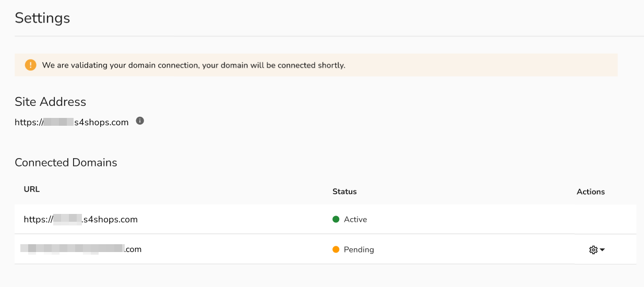Image resolution: width=644 pixels, height=287 pixels.
Task: Click the Connected Domains heading
Action: point(66,162)
